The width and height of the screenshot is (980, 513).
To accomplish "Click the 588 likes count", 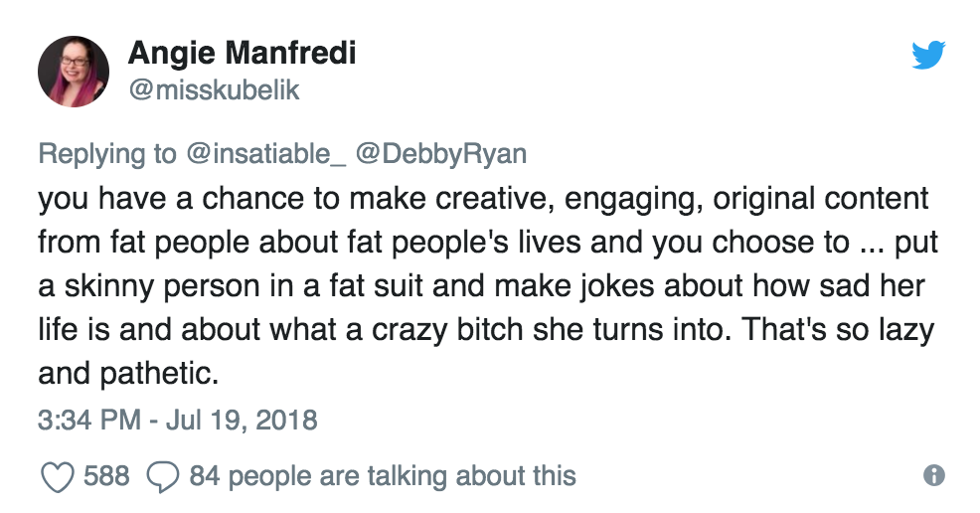I will coord(105,475).
